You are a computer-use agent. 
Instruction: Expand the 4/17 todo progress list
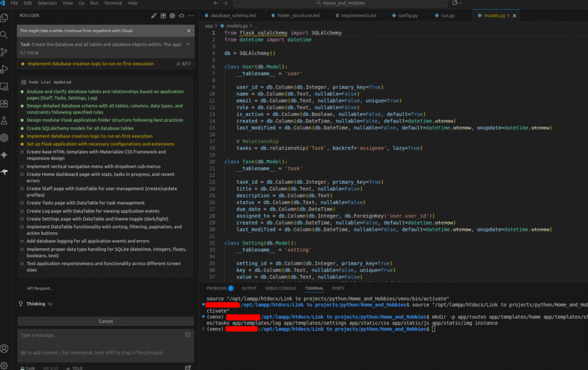[x=185, y=64]
